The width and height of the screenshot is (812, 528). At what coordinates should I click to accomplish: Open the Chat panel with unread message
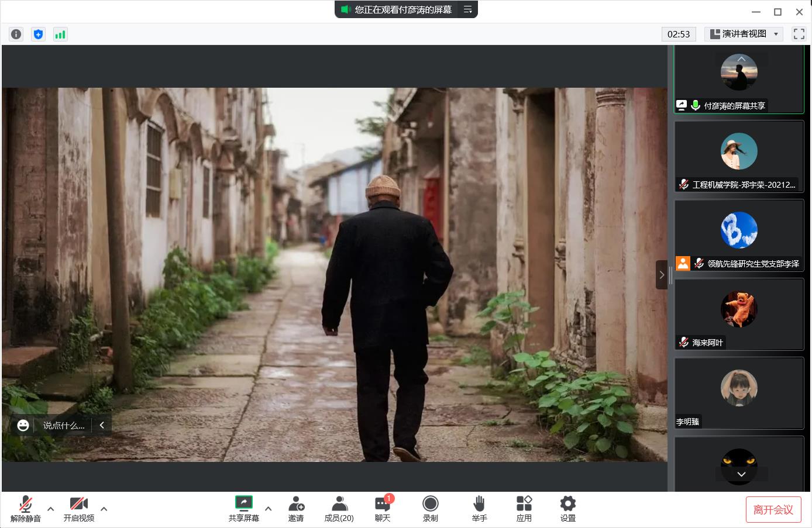click(x=383, y=508)
